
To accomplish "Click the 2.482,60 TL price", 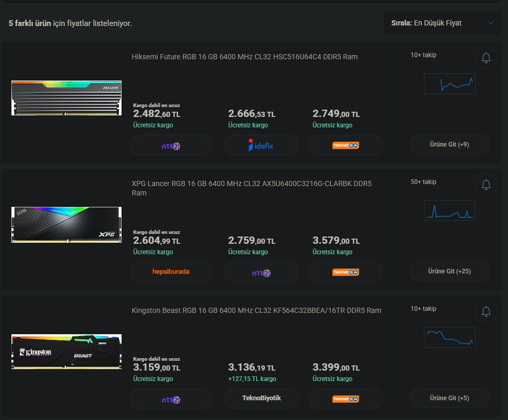I will pyautogui.click(x=157, y=114).
